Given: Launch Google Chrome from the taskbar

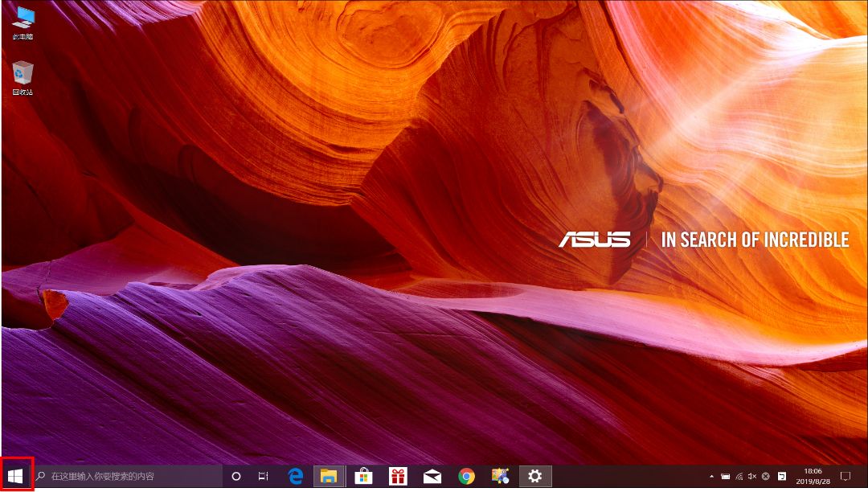Looking at the screenshot, I should coord(465,477).
